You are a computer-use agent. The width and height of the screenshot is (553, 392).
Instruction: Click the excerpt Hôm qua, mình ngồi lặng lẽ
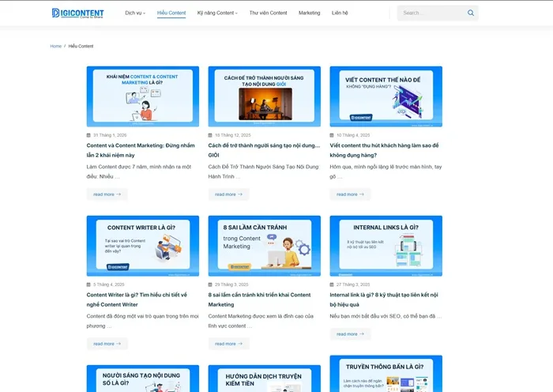pyautogui.click(x=386, y=171)
